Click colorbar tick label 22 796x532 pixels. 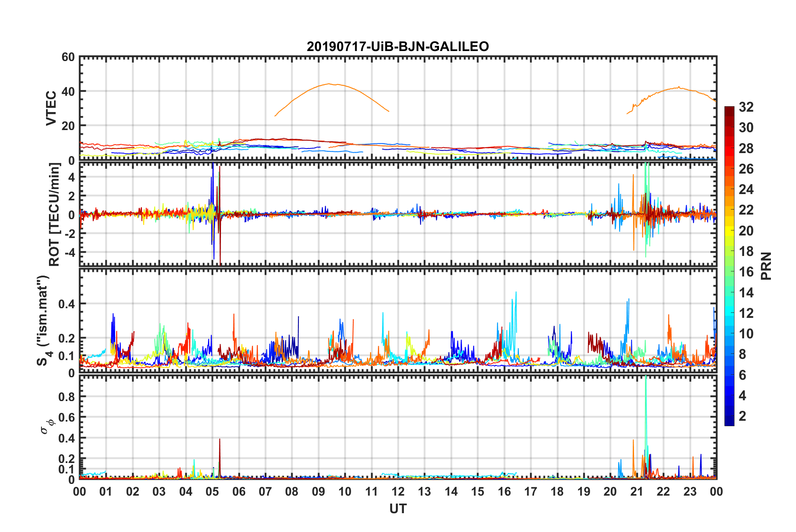click(746, 210)
